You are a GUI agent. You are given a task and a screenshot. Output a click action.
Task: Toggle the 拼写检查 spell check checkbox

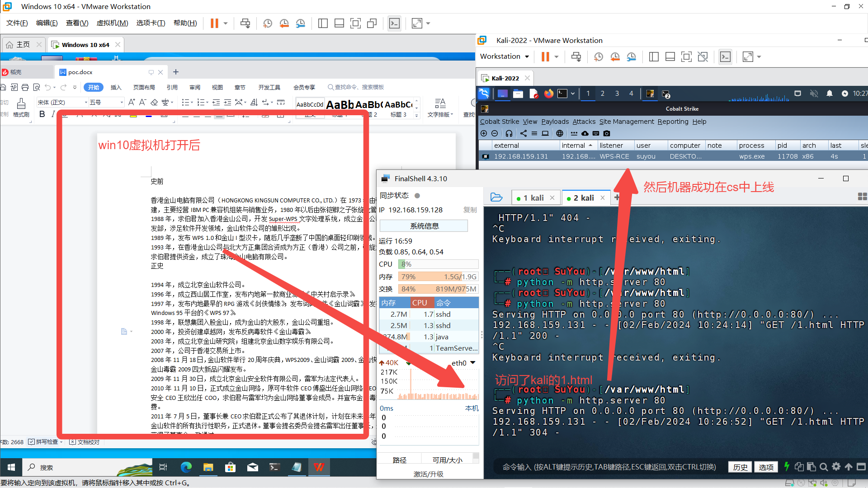[x=31, y=442]
